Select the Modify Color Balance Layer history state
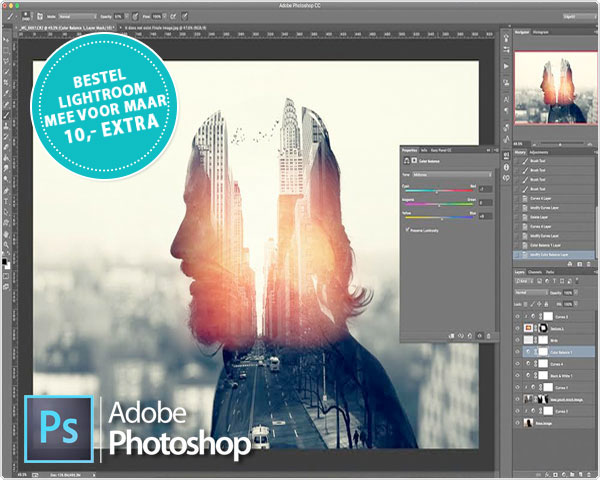 [x=553, y=255]
